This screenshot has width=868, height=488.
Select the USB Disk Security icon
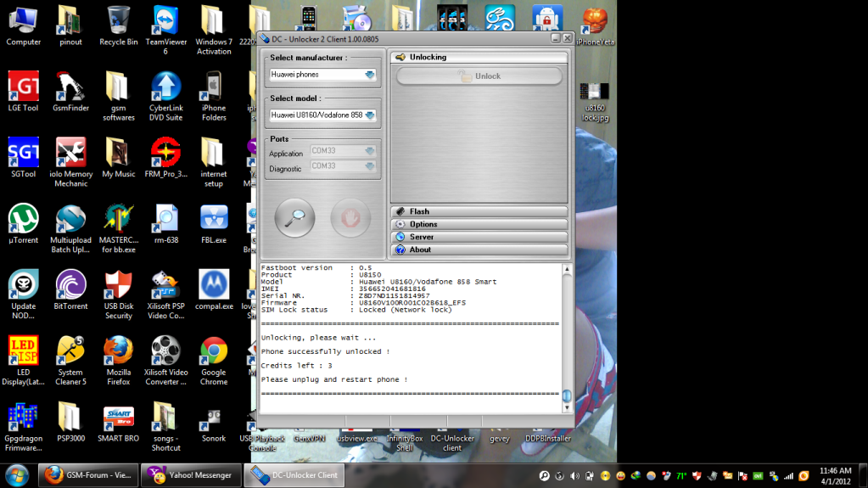119,294
